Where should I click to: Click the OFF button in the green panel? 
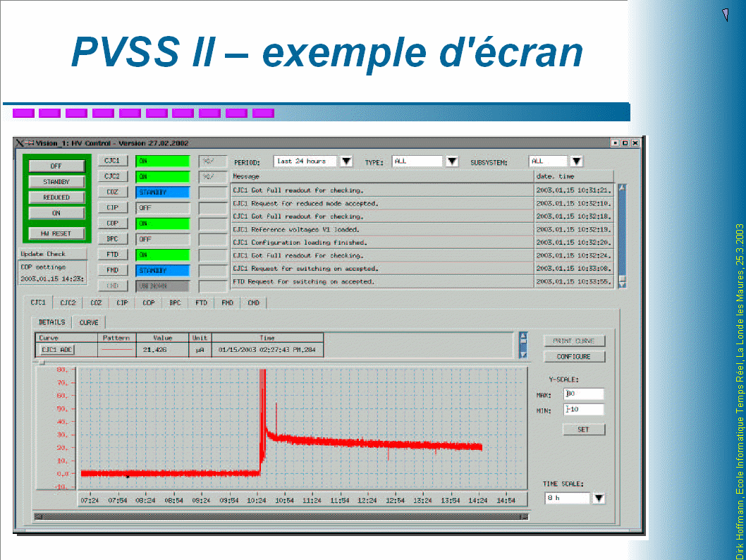56,166
